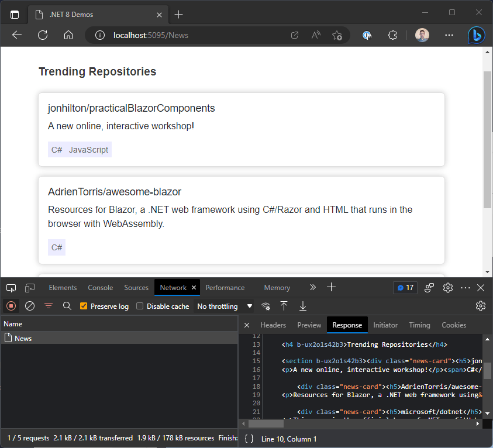Export HAR file download arrow
Screen dimensions: 493x448
point(303,306)
